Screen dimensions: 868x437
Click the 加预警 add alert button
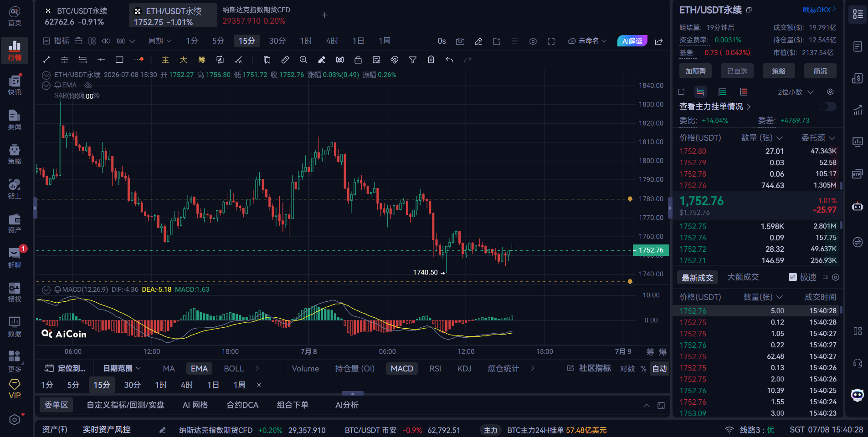(695, 71)
